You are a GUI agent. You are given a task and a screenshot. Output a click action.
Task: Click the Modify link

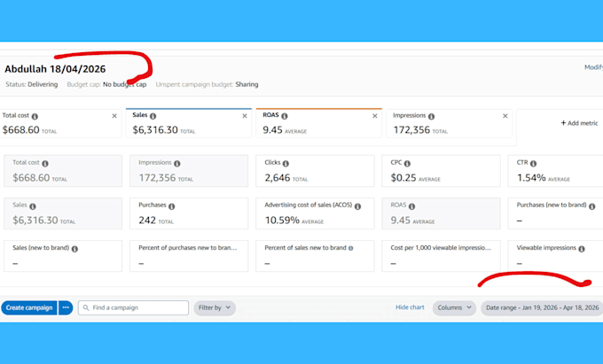[594, 67]
